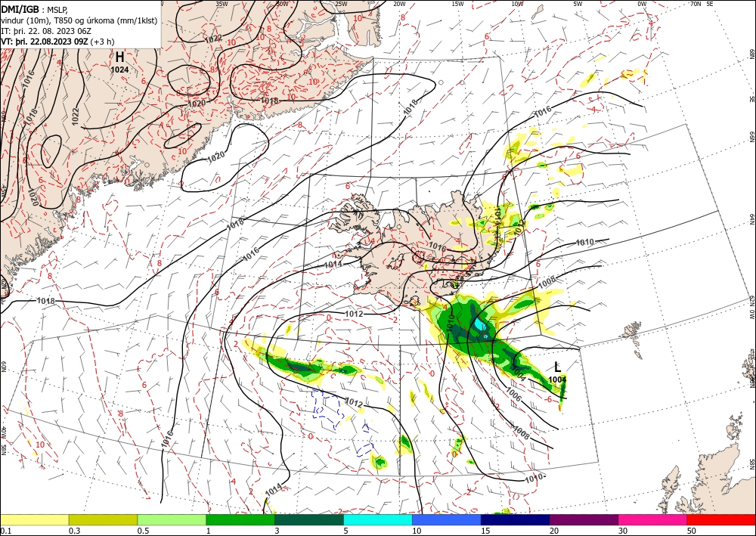
Task: Click the 'H' high pressure marker
Action: pos(119,57)
